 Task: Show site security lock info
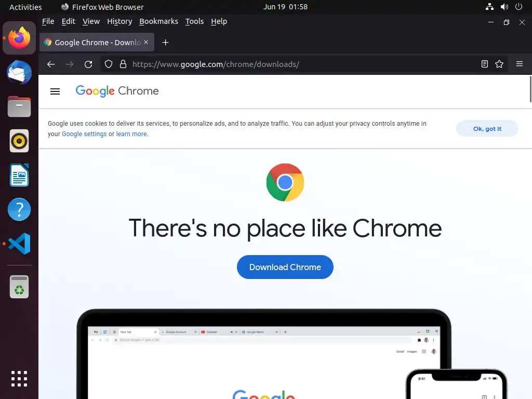123,64
